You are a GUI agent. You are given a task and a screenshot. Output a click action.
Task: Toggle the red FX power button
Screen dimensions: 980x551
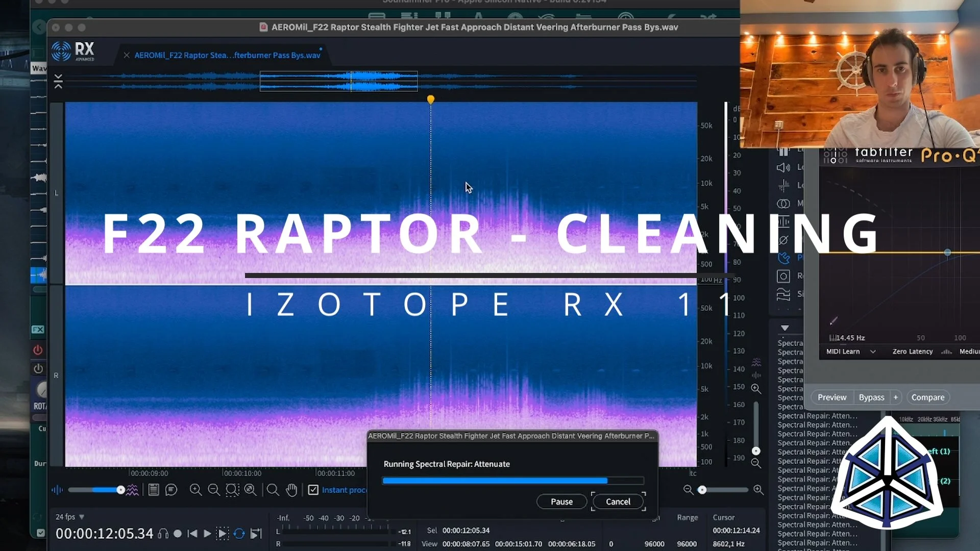(38, 350)
